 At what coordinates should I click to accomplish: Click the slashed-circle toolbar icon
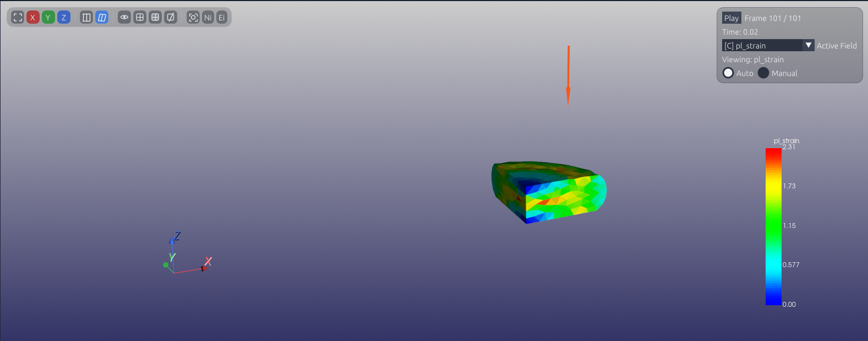click(171, 18)
